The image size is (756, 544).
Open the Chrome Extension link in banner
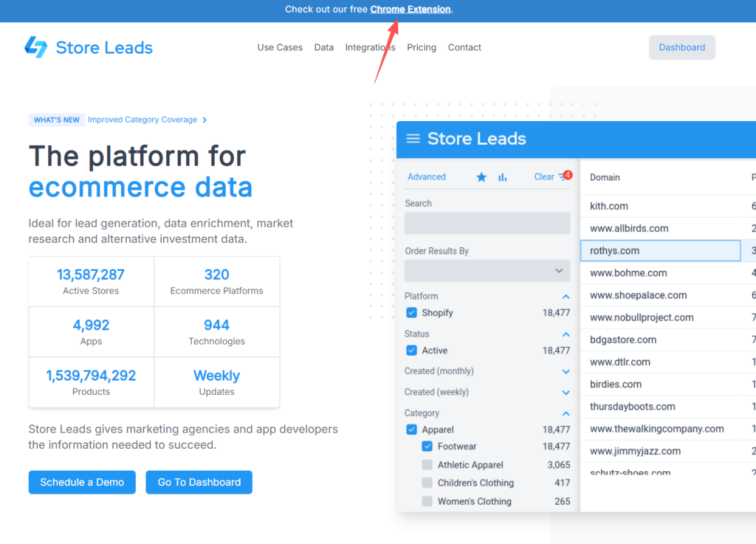click(x=410, y=10)
